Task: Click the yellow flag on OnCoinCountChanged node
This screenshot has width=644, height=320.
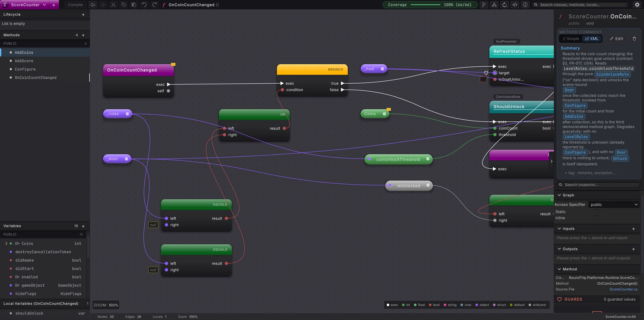Action: [173, 64]
